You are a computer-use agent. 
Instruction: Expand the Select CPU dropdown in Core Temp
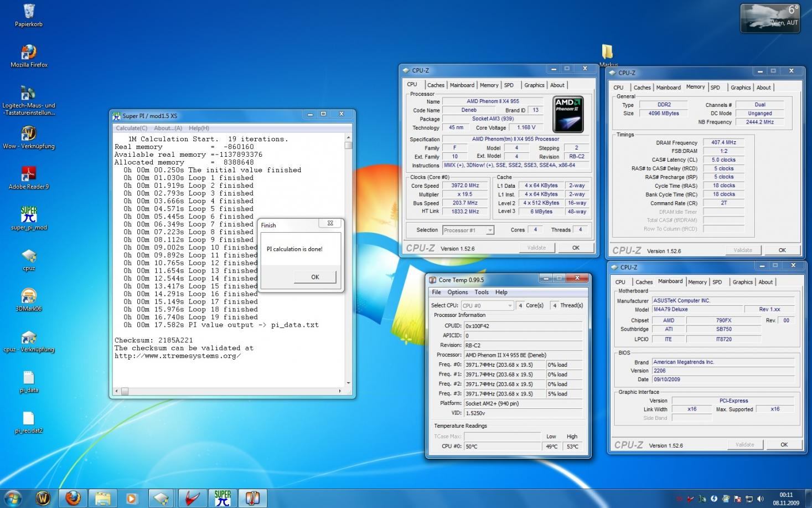[x=509, y=305]
